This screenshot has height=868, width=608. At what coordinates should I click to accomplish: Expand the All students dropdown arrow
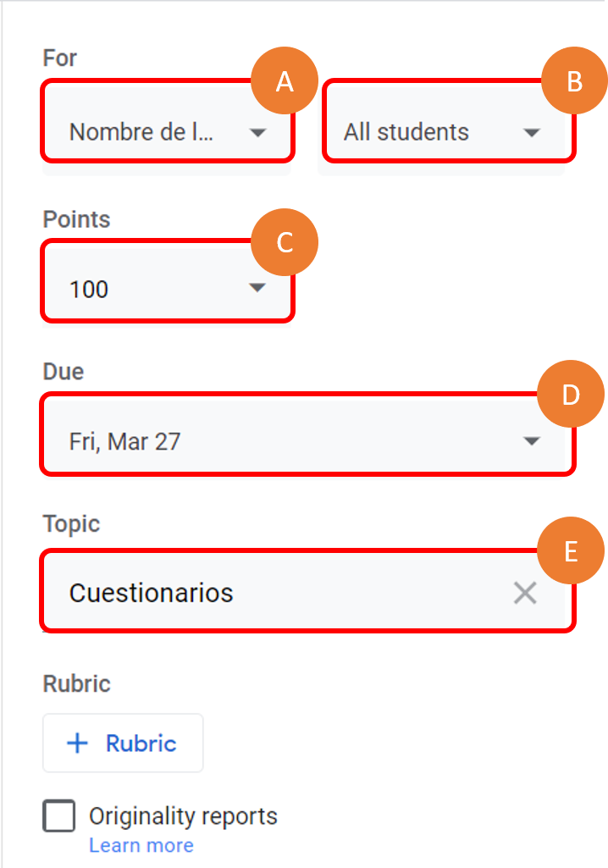pyautogui.click(x=532, y=132)
